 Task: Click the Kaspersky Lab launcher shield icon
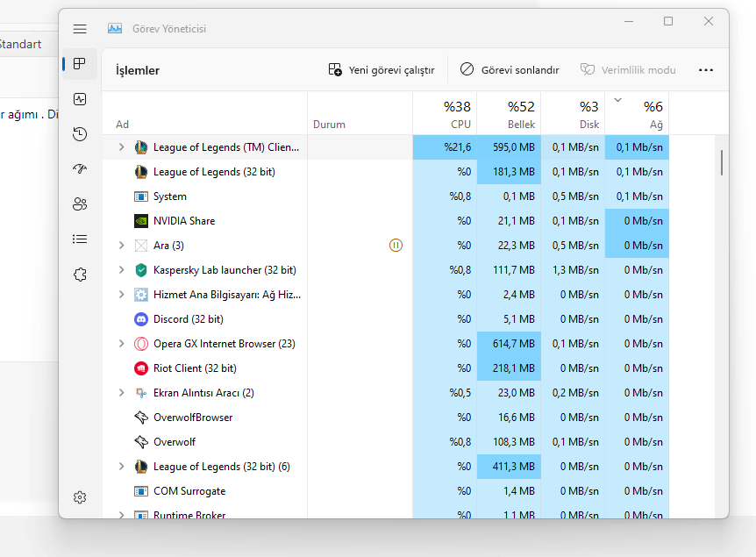(141, 270)
